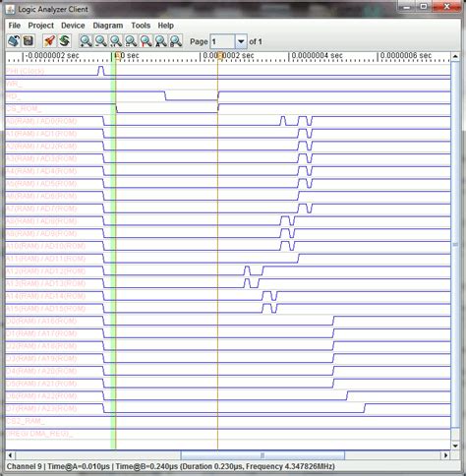Viewport: 466px width, 476px height.
Task: Zoom in with the plus magnifier icon
Action: (86, 41)
